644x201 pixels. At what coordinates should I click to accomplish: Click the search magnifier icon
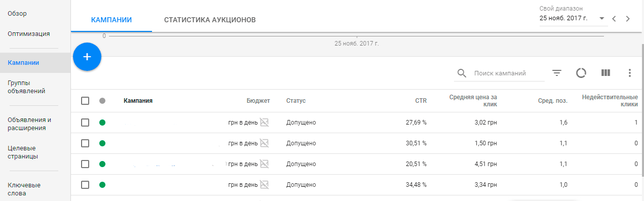[462, 73]
